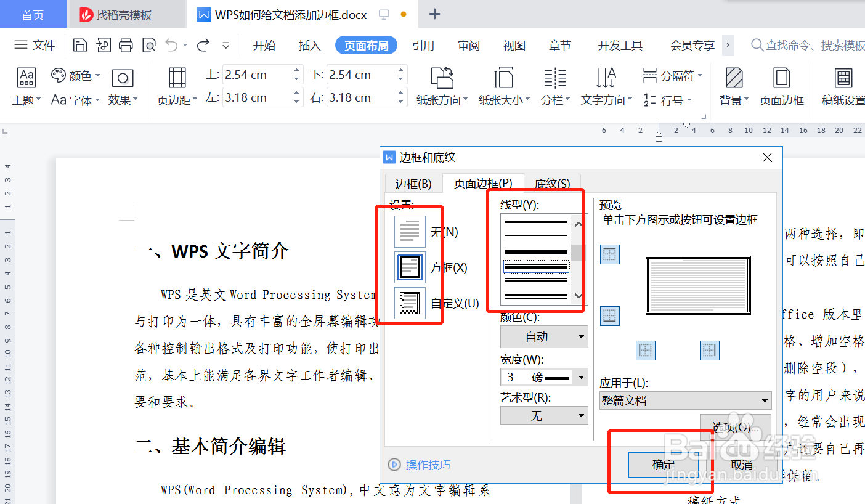
Task: Switch to the 章节 ribbon tab
Action: pos(560,45)
